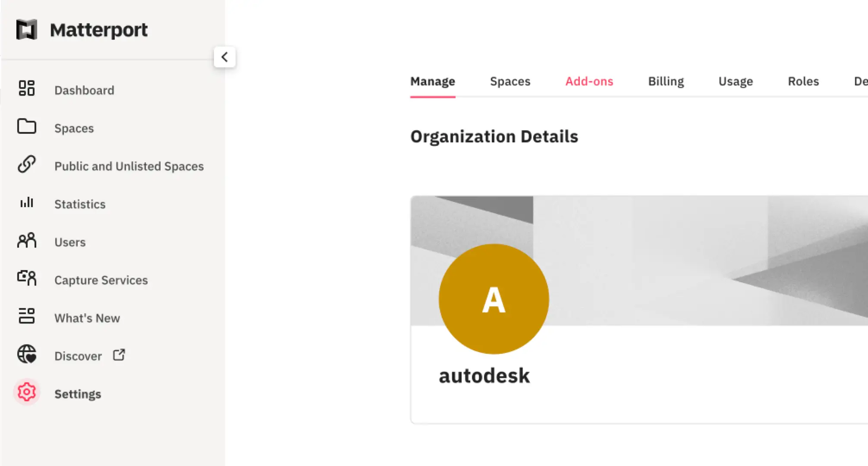
Task: Open the Statistics section
Action: point(80,204)
